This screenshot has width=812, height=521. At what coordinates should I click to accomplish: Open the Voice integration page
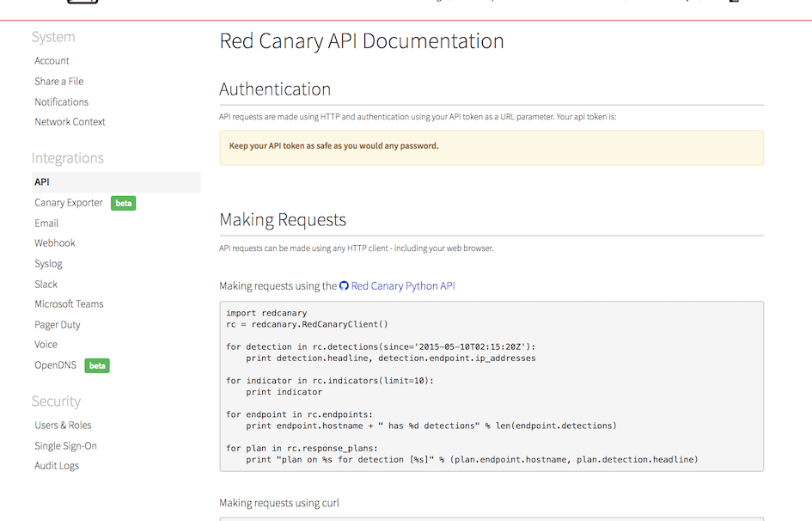click(x=46, y=345)
